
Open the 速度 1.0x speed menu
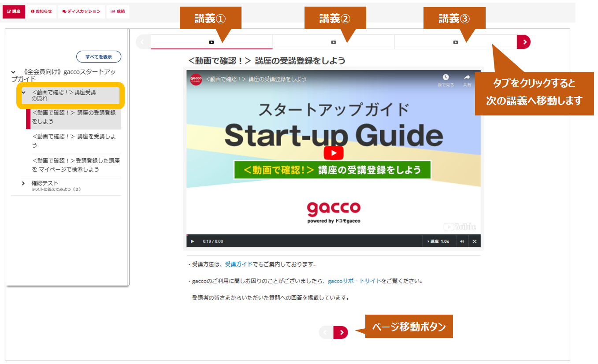coord(438,241)
